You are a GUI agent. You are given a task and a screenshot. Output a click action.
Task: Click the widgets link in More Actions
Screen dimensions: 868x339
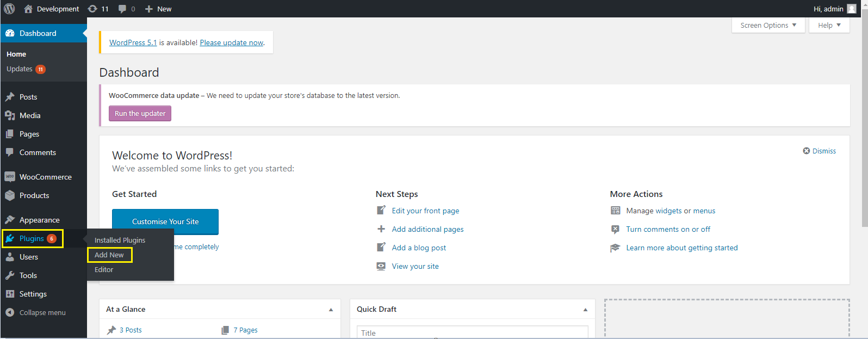(668, 211)
